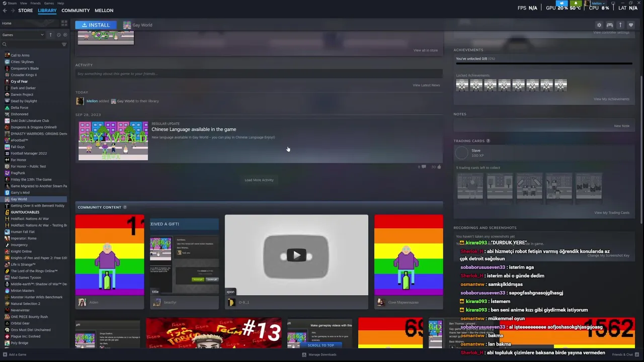644x362 pixels.
Task: Toggle the library collections grid view icon
Action: 64,23
